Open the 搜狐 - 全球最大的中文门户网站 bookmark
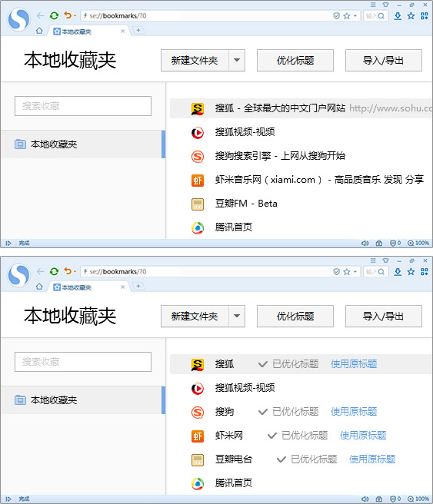This screenshot has height=504, width=433. pyautogui.click(x=280, y=108)
